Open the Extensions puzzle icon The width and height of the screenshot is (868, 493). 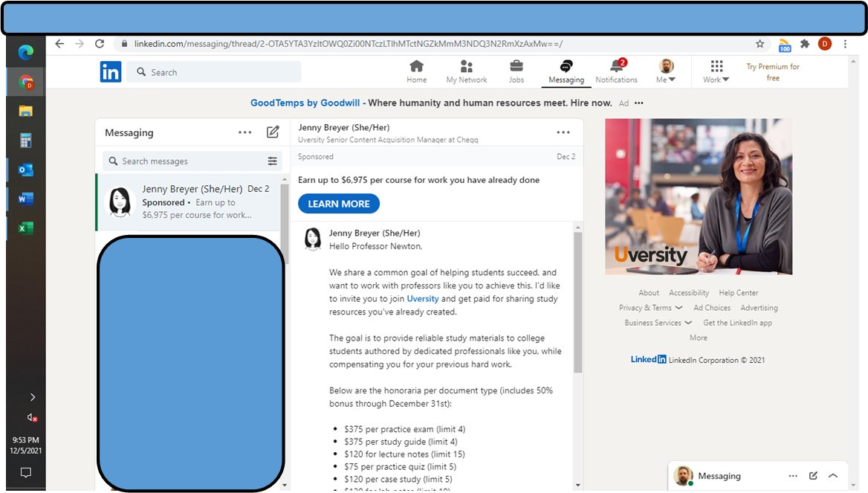804,44
